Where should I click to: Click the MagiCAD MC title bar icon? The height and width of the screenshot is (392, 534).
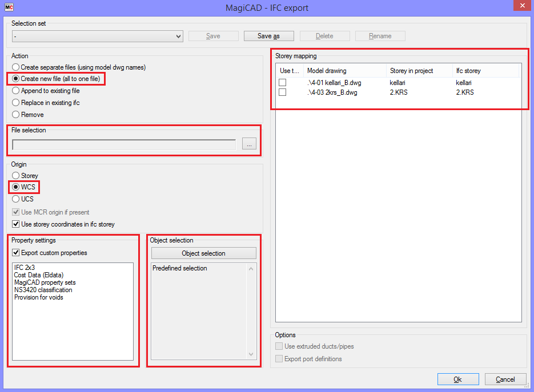point(9,7)
